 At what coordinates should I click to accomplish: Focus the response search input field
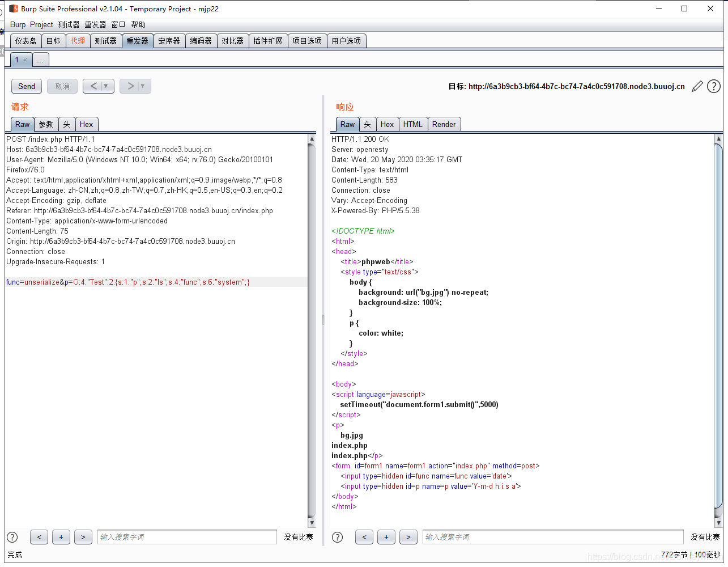click(x=553, y=537)
